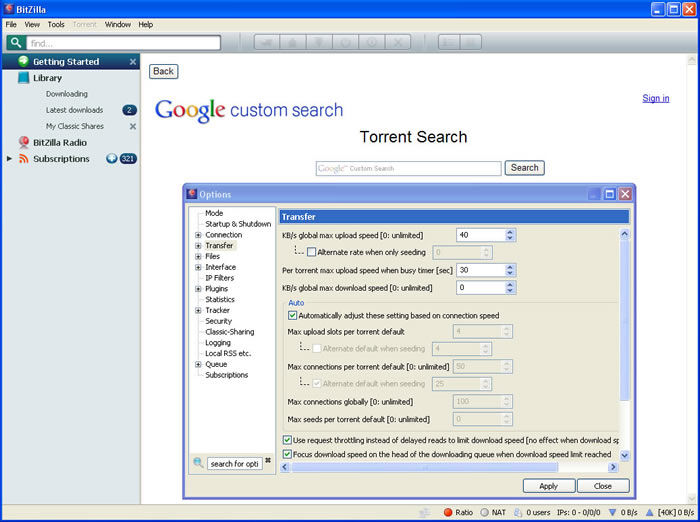
Task: Select Classic-Sharing in options tree
Action: point(229,332)
